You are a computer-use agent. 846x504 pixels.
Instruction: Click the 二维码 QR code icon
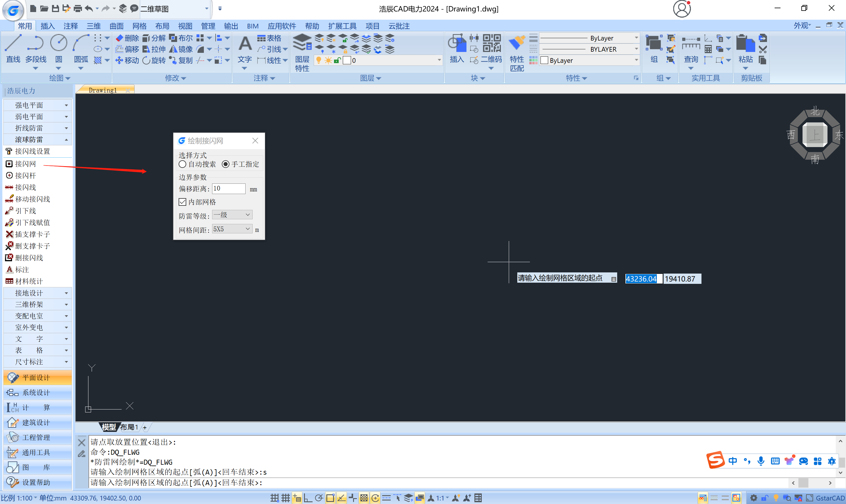(492, 44)
